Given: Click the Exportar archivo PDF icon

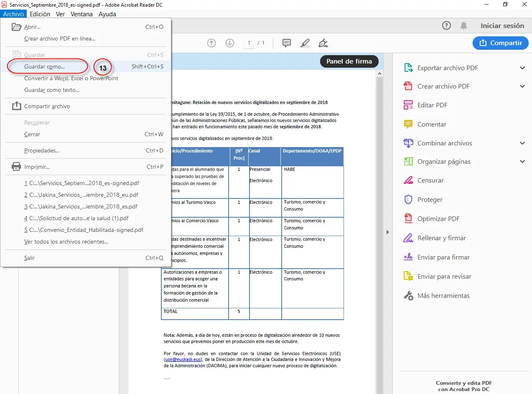Looking at the screenshot, I should tap(408, 68).
